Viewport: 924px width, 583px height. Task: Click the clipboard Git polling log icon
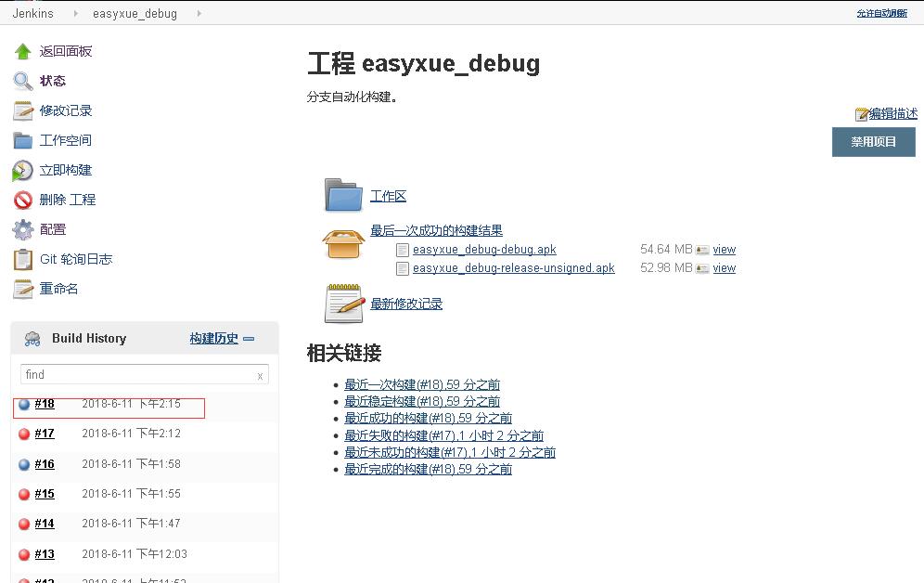[x=23, y=259]
